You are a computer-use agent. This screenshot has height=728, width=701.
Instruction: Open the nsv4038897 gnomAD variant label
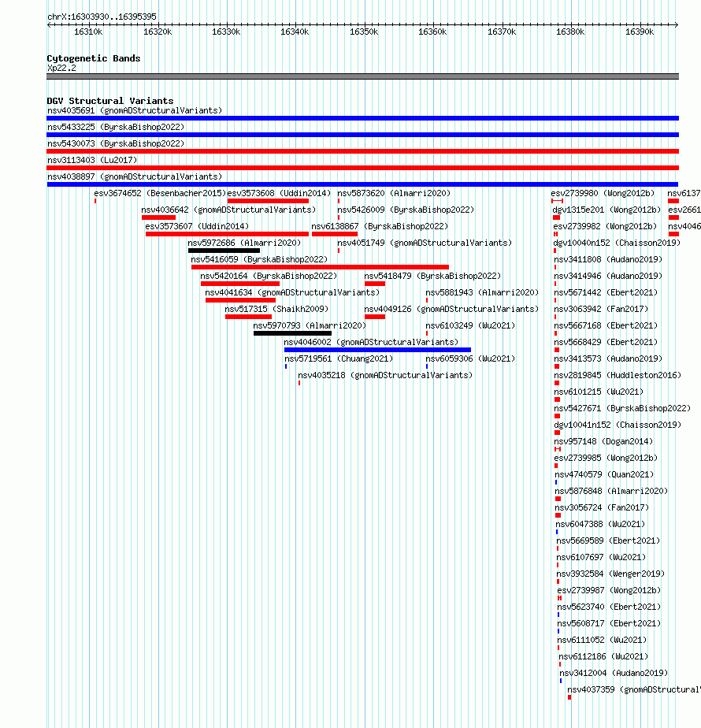[135, 177]
